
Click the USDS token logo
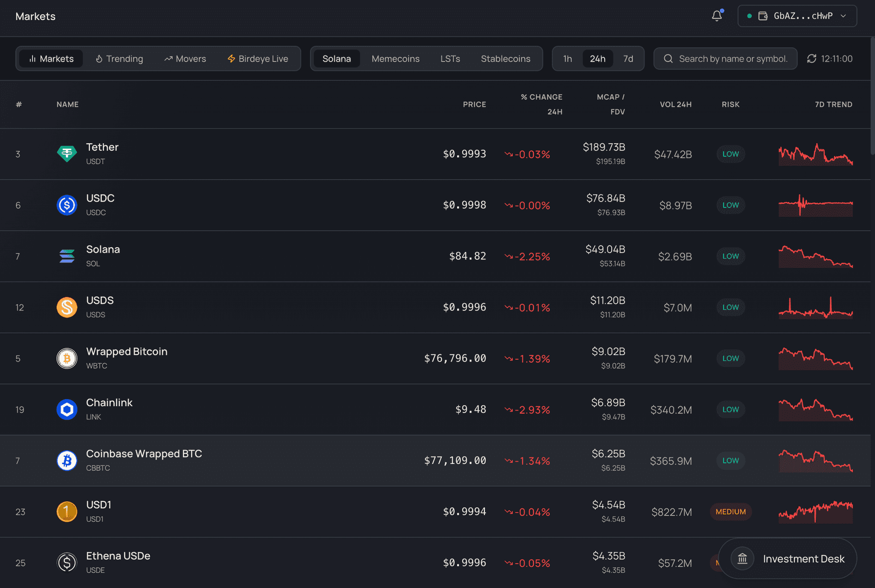67,308
